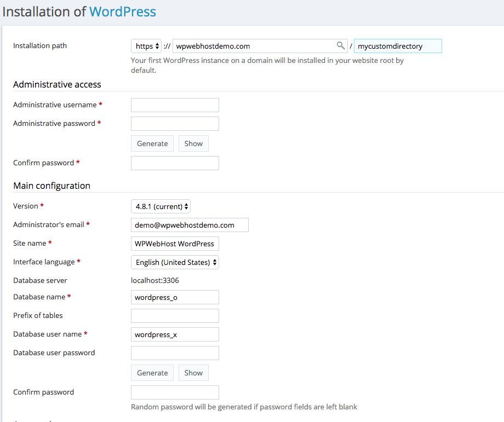Click the Database user name field

click(x=175, y=334)
